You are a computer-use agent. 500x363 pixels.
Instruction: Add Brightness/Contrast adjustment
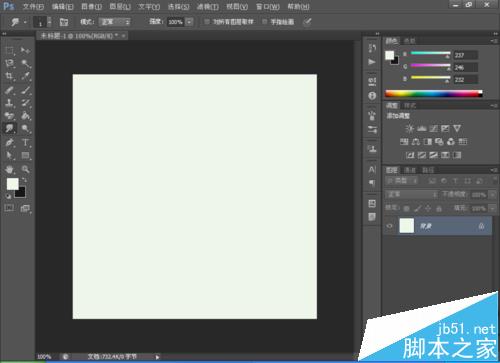pos(410,129)
